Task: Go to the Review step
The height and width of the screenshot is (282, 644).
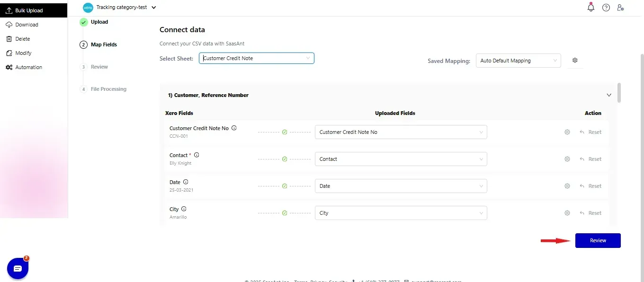Action: pos(99,67)
